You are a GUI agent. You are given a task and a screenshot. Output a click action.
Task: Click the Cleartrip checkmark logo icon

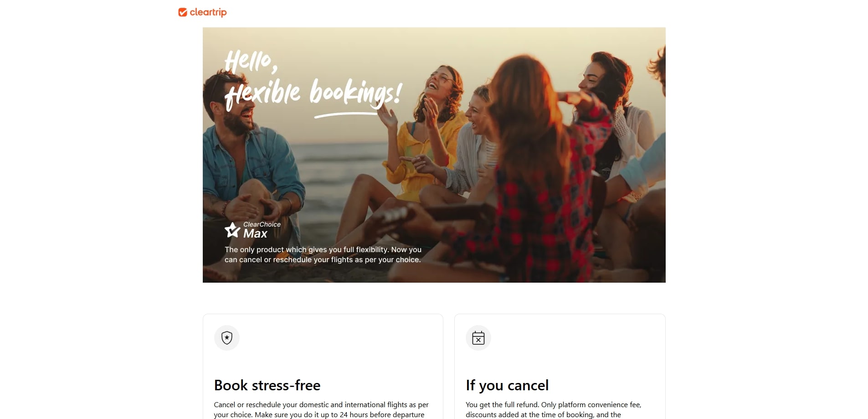coord(183,12)
